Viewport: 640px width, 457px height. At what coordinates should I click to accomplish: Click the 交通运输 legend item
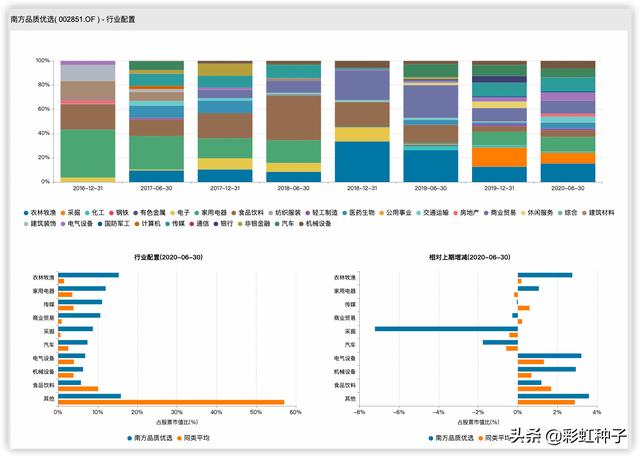tap(432, 213)
